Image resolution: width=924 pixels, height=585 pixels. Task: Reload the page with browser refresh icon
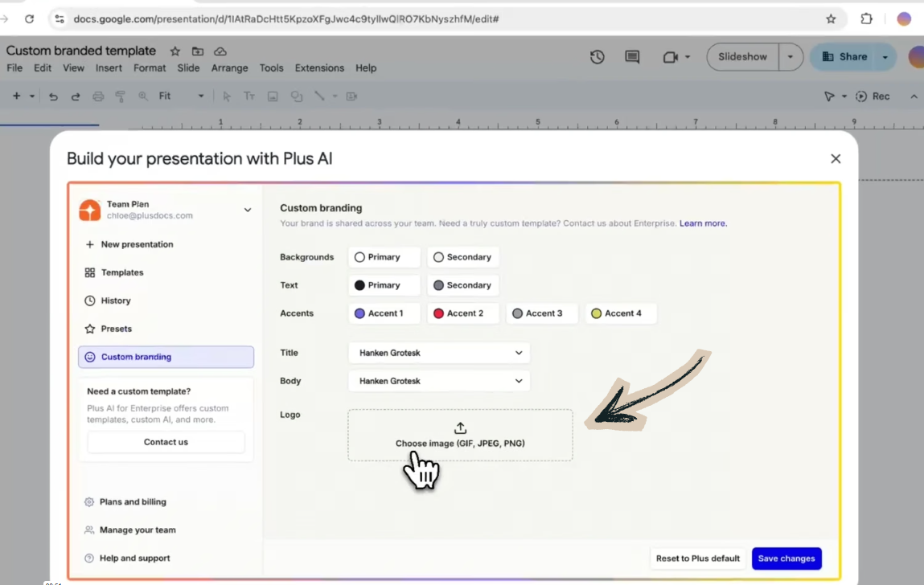(x=29, y=18)
